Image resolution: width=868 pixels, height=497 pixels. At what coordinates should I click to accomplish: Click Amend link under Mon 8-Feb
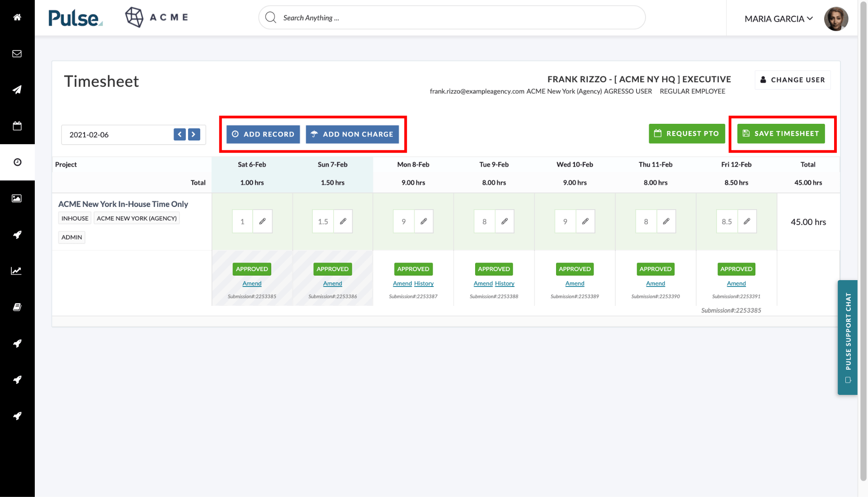[402, 283]
